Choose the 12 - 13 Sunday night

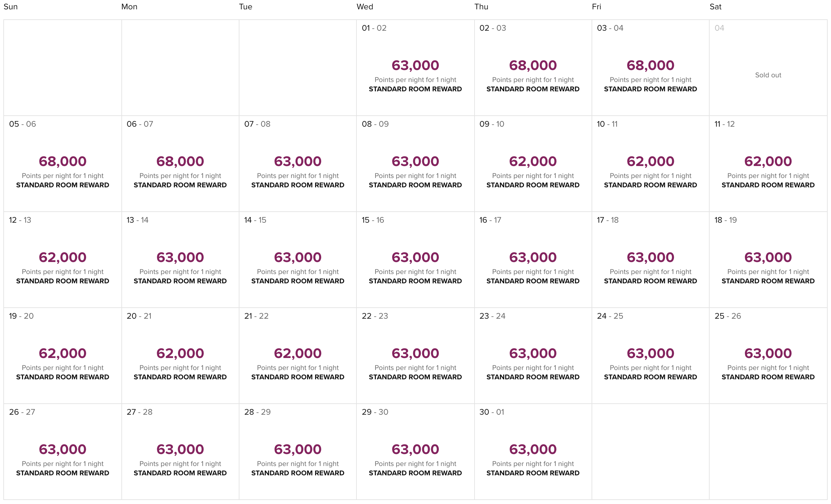click(63, 260)
